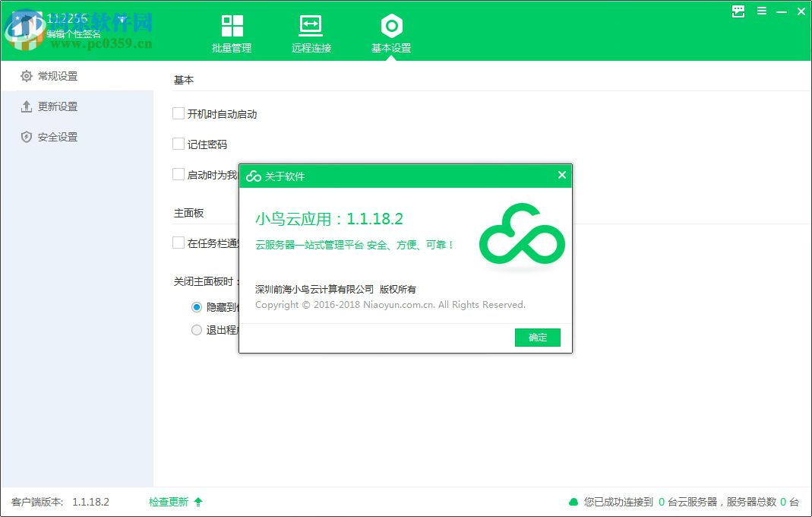Open the 远程连接 remote connection tab

point(311,33)
